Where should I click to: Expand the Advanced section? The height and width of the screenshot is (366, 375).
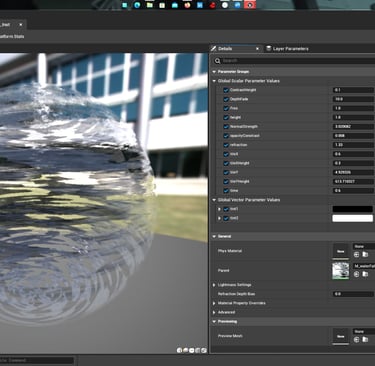[x=214, y=312]
